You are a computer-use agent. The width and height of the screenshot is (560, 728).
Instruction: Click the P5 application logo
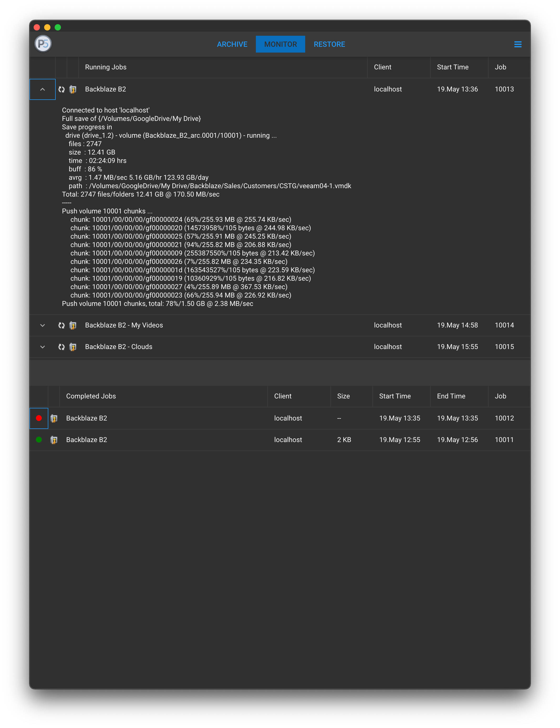pyautogui.click(x=43, y=44)
